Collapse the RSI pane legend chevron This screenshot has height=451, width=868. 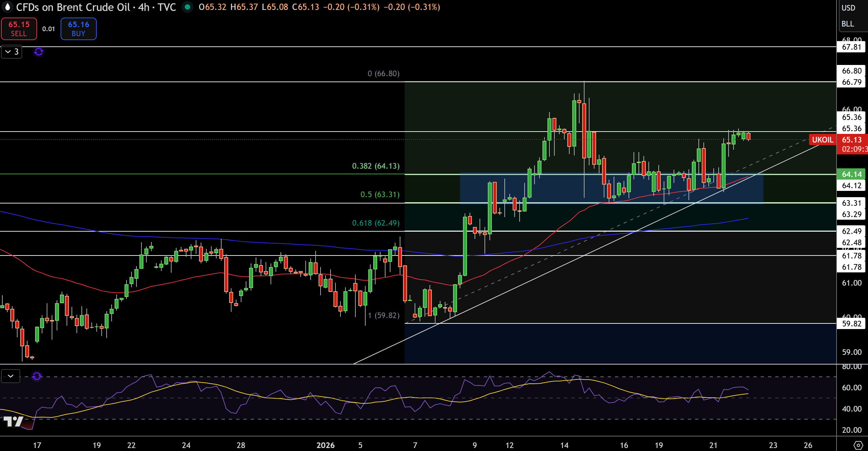[11, 376]
